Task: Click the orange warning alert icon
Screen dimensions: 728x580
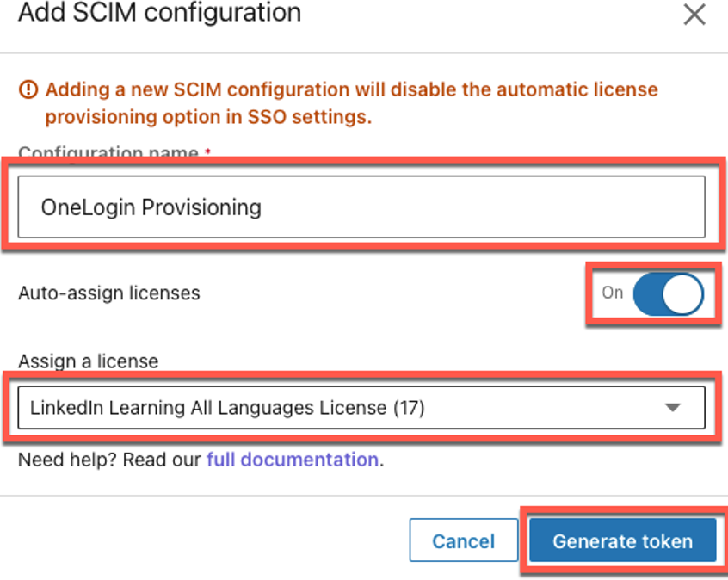Action: (x=28, y=89)
